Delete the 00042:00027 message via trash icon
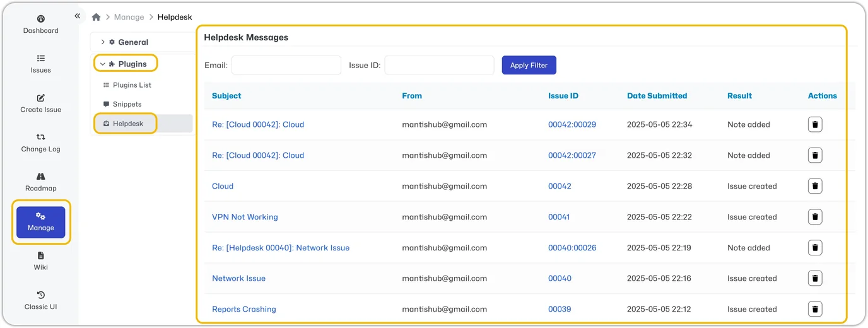Screen dimensions: 868x328 tap(815, 155)
